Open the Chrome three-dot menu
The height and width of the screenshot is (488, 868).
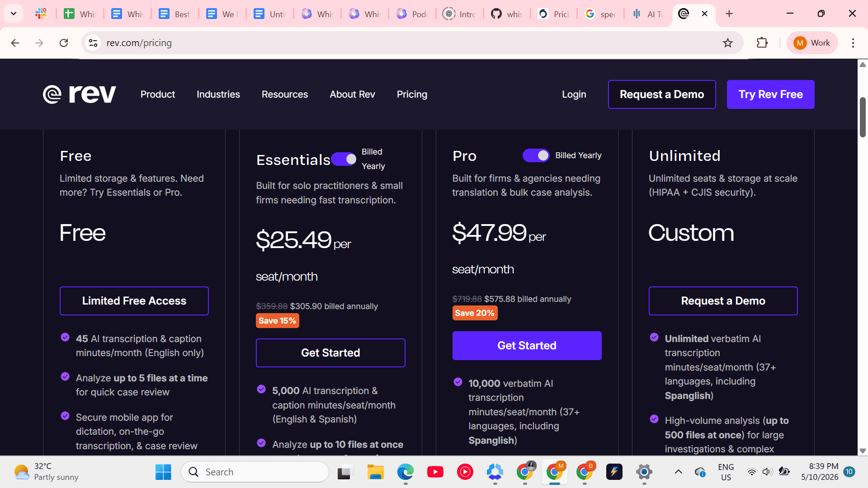click(x=853, y=43)
